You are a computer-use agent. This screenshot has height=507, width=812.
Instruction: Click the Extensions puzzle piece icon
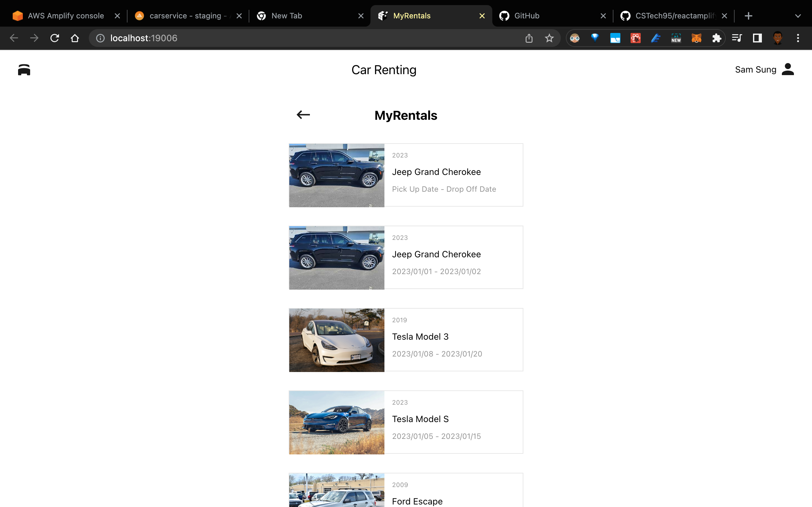click(x=717, y=38)
